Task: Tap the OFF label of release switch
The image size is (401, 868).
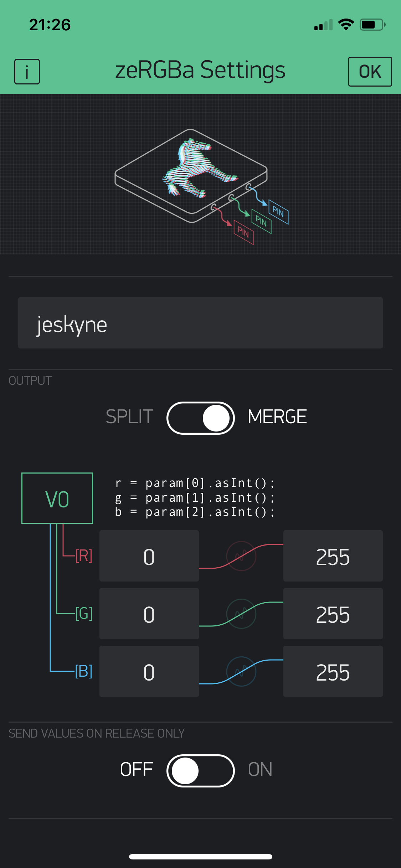Action: coord(137,770)
